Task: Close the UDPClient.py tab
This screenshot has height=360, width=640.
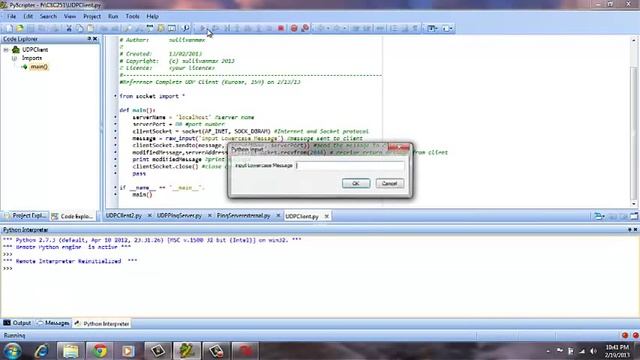Action: [x=327, y=216]
